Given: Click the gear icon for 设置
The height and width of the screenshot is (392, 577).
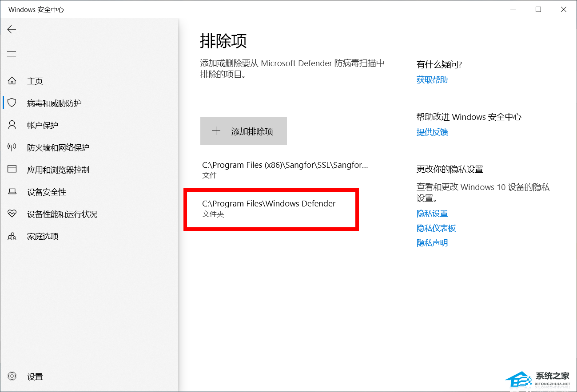Looking at the screenshot, I should point(12,376).
